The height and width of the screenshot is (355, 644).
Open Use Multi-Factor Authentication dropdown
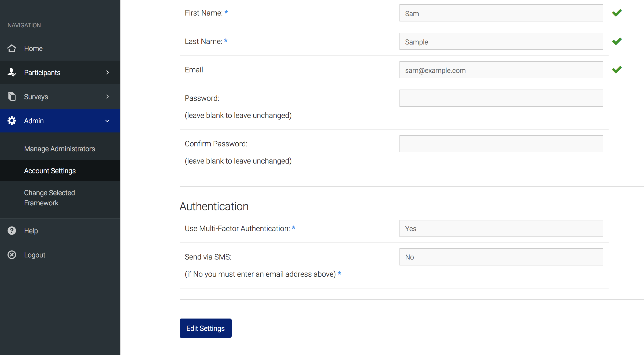click(501, 228)
